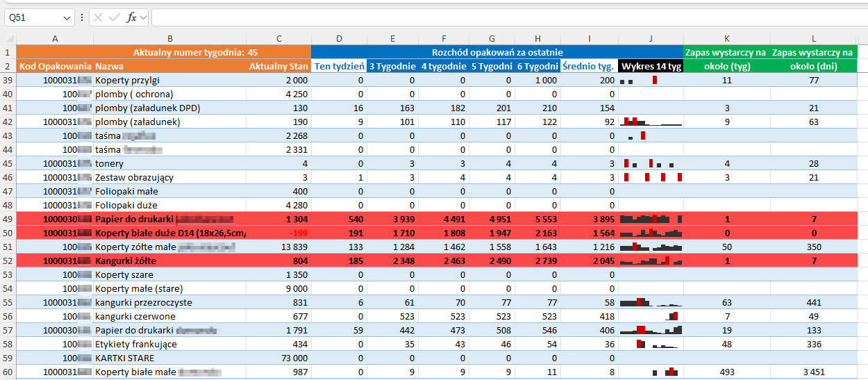Select the "KARTKI STARE" name cell
This screenshot has width=868, height=380.
169,358
